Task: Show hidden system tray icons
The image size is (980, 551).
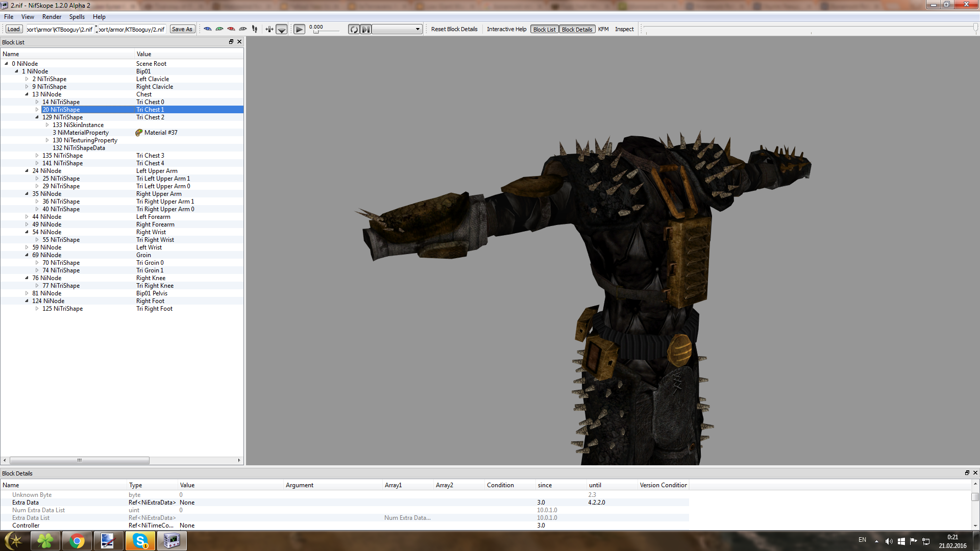Action: (x=876, y=541)
